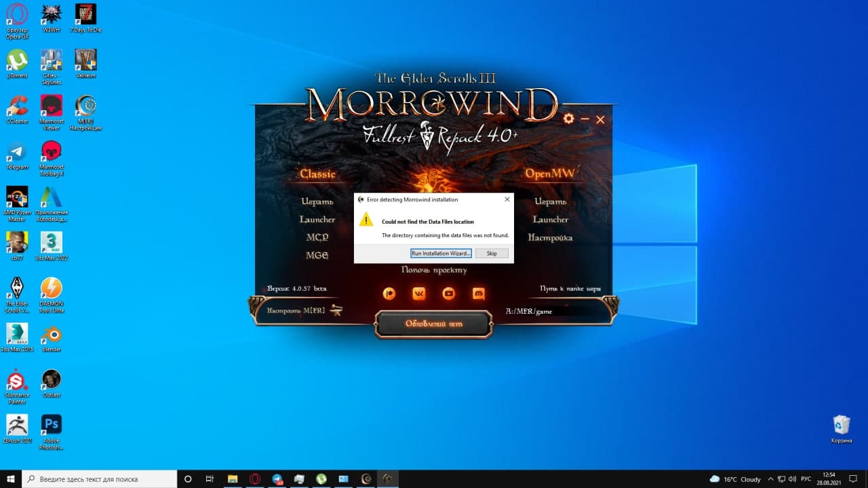Open the VK social icon
Screen dimensions: 868x488
419,293
